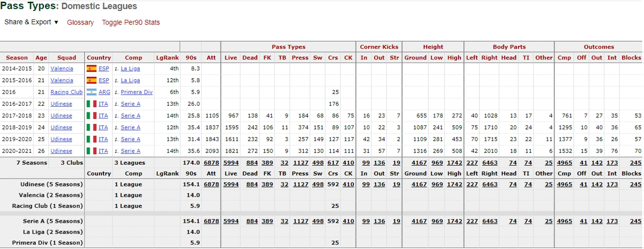
Task: Select the 1105 Att cell for 2017-2018
Action: [x=211, y=115]
